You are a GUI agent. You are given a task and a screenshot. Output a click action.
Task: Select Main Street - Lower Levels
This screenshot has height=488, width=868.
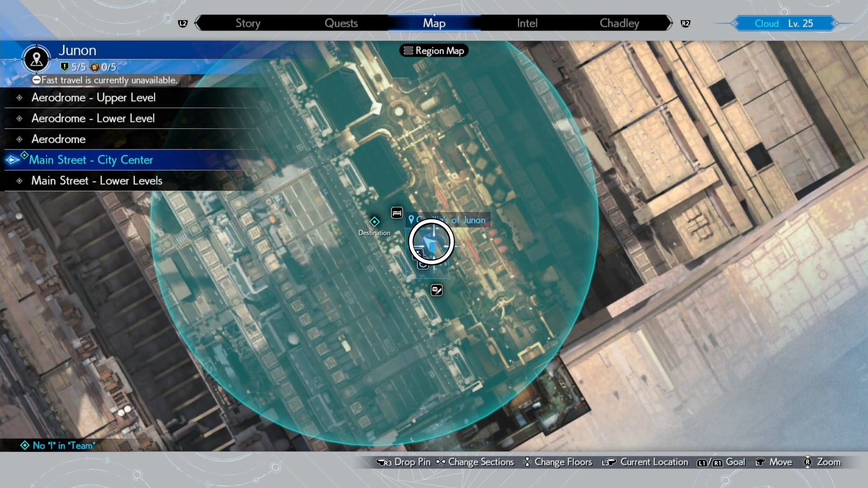96,181
